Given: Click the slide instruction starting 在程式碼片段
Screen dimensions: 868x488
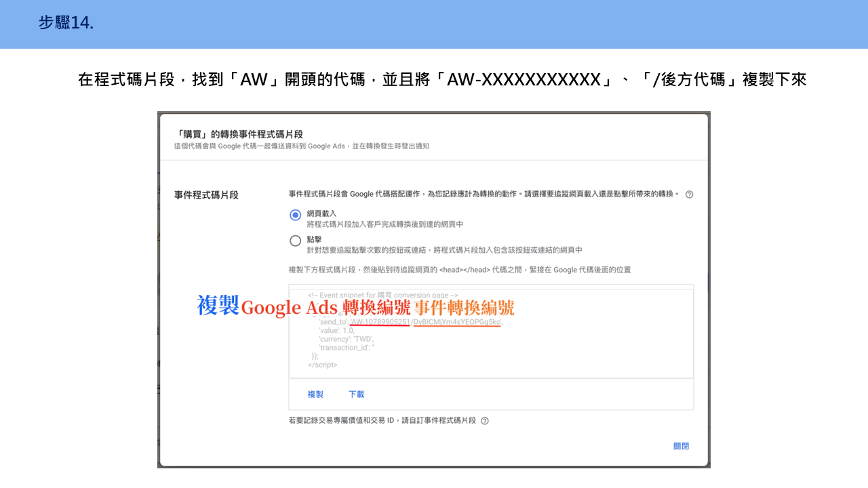Looking at the screenshot, I should coord(442,80).
